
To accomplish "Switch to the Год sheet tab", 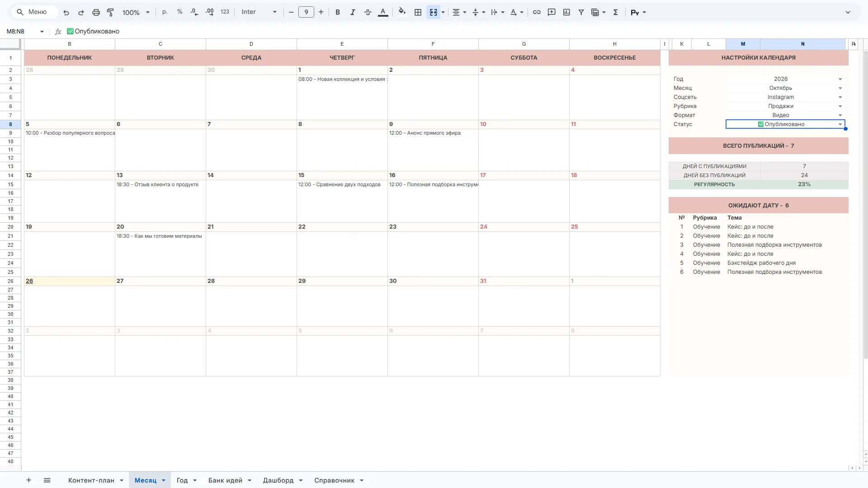I will (x=182, y=480).
